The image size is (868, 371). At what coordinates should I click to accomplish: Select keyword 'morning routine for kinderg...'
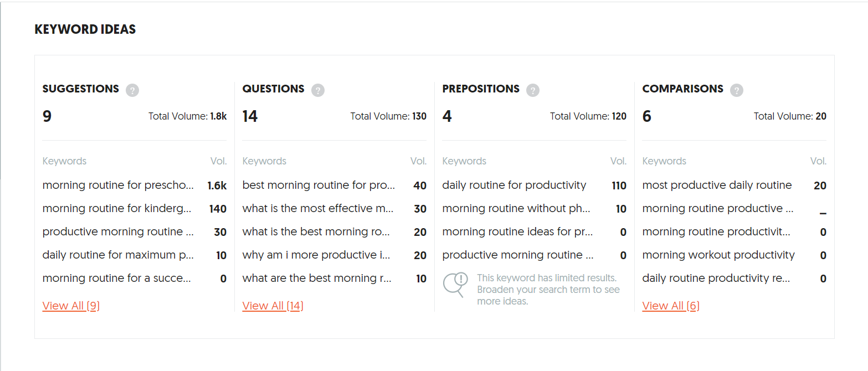click(117, 209)
